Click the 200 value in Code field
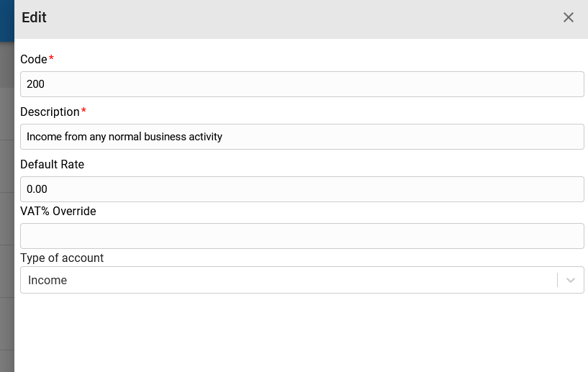Screen dimensions: 588x372 click(x=35, y=84)
